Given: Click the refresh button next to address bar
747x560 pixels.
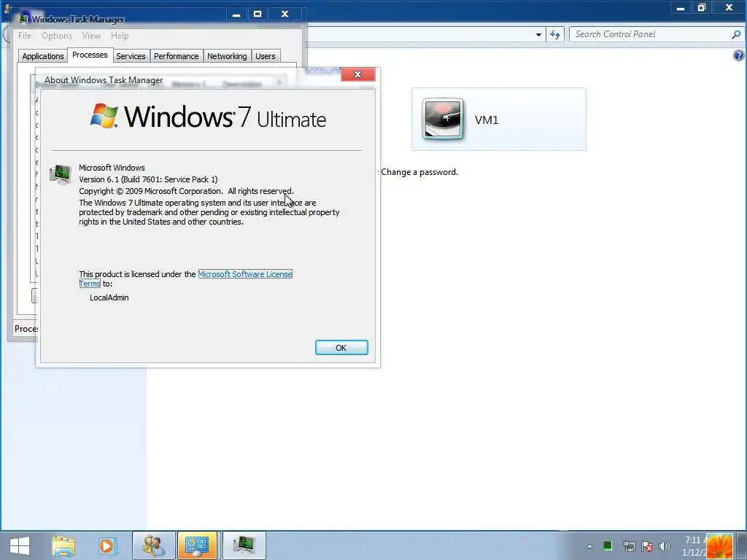Looking at the screenshot, I should click(555, 34).
